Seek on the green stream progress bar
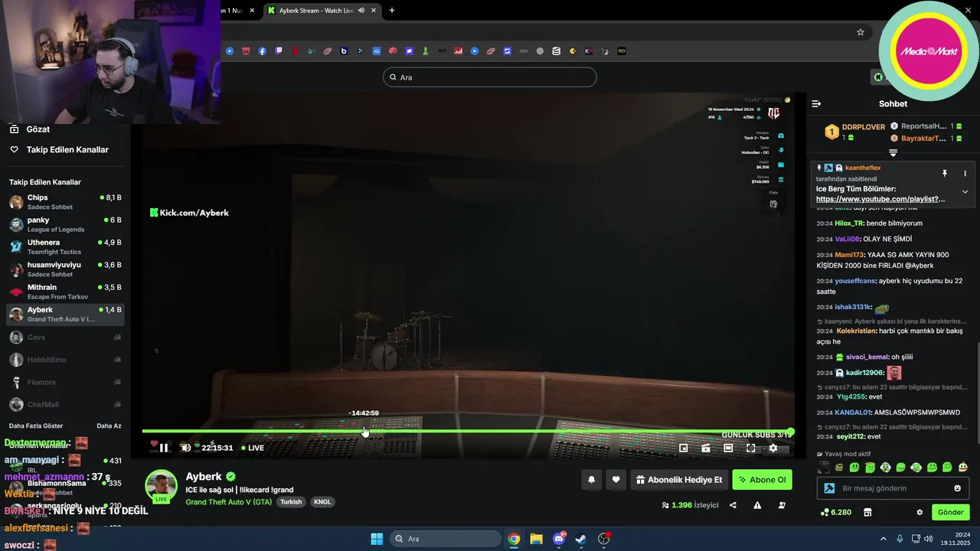 coord(467,432)
